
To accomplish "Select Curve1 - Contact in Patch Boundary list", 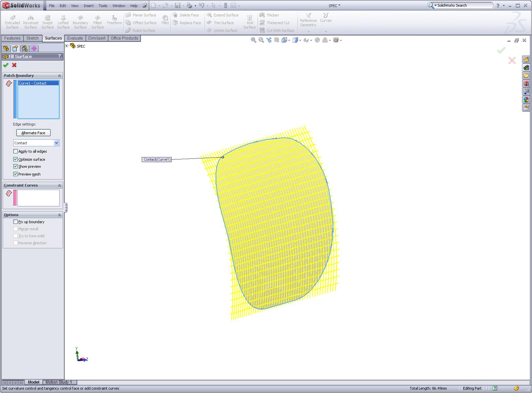I will [38, 83].
